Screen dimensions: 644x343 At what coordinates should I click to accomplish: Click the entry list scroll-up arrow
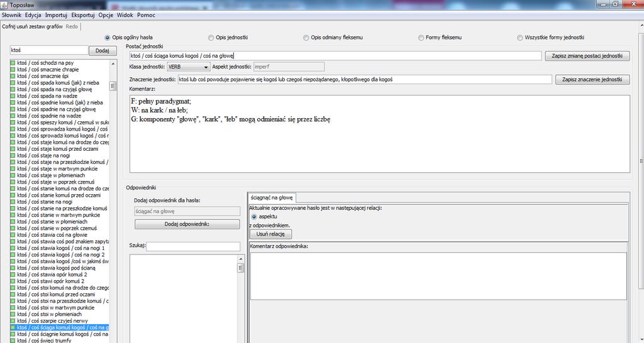(x=113, y=63)
